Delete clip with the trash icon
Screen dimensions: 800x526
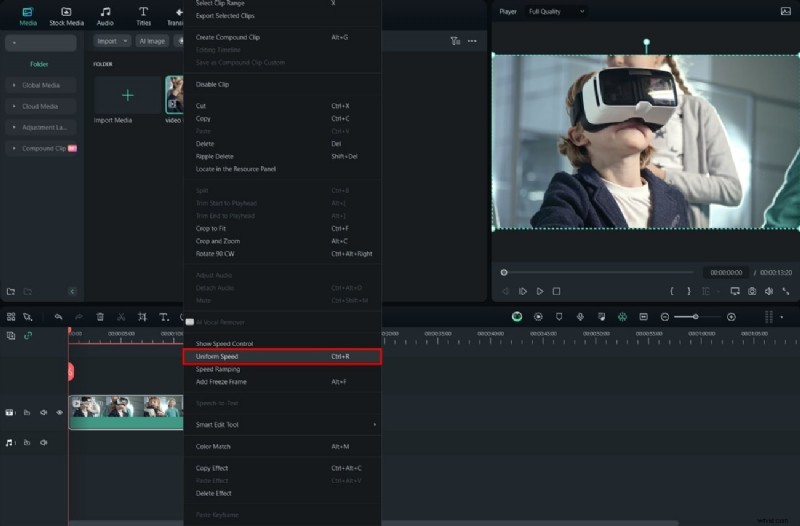coord(100,317)
